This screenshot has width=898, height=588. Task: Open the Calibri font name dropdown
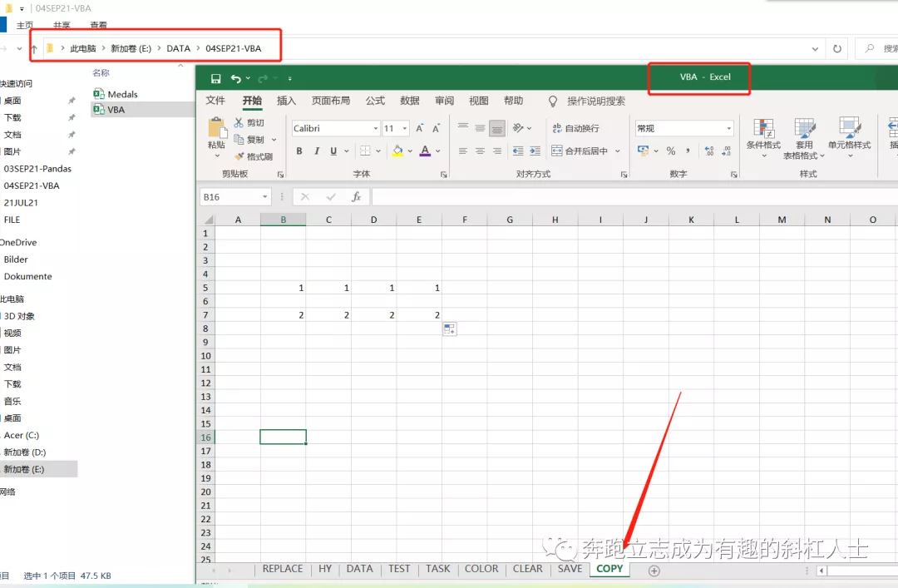(376, 128)
